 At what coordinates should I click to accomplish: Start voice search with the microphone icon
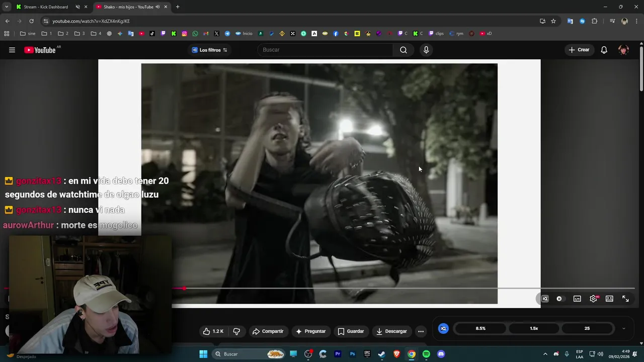tap(426, 50)
